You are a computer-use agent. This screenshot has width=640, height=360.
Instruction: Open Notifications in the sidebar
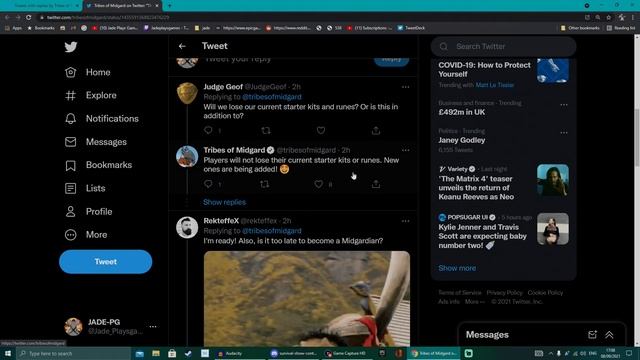[x=102, y=119]
